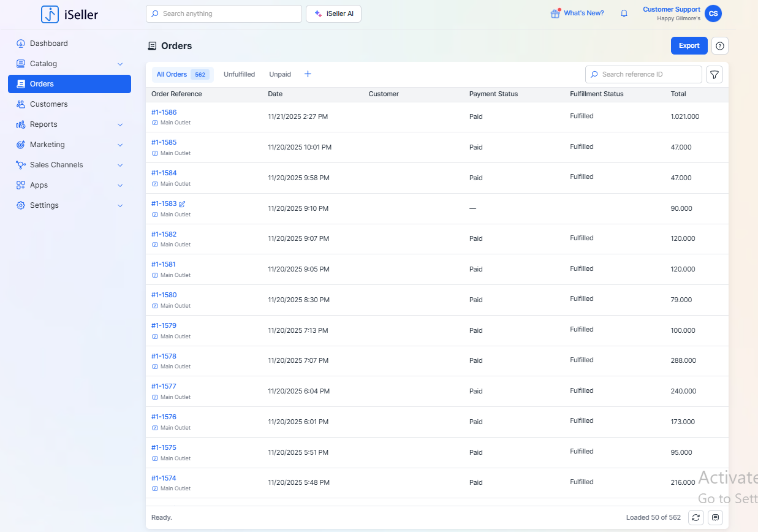Click the notifications bell icon
758x532 pixels.
tap(624, 13)
